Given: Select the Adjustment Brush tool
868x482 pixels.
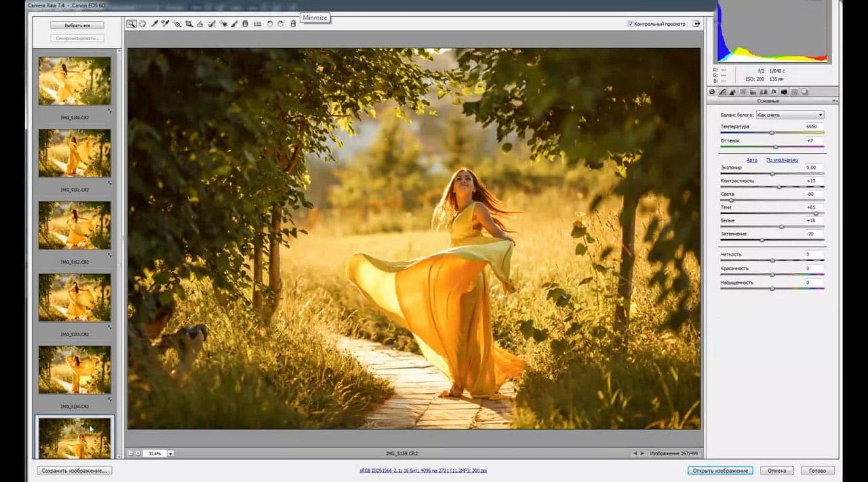Looking at the screenshot, I should (234, 24).
